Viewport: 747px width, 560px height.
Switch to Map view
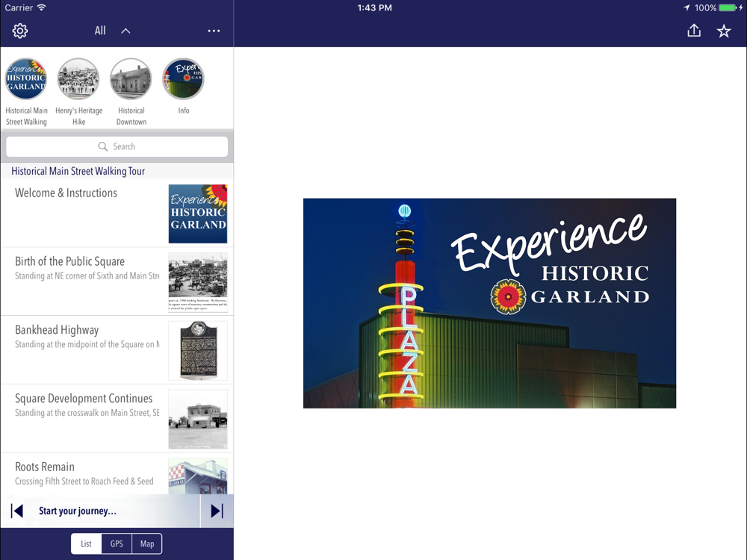147,544
